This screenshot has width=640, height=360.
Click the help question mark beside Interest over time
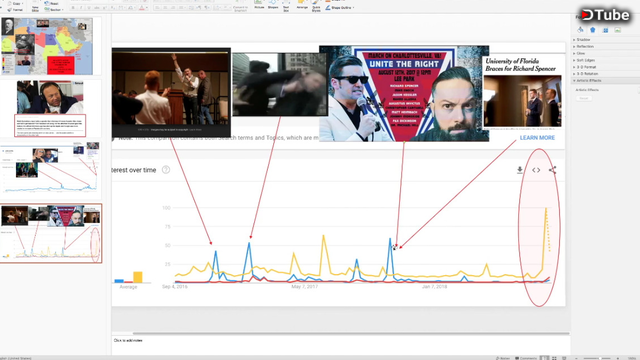(166, 170)
